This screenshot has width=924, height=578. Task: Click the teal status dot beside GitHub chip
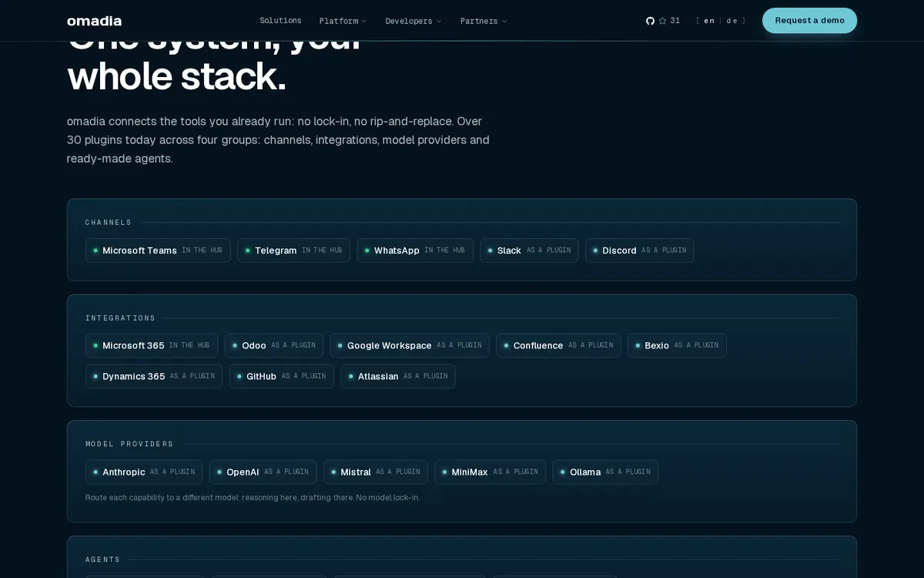pos(239,376)
